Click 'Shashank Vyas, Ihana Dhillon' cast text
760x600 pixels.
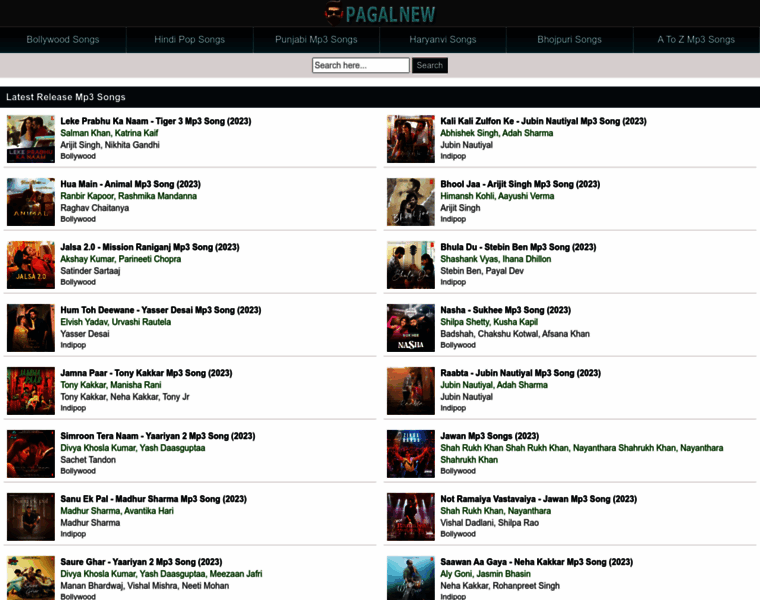(x=495, y=259)
